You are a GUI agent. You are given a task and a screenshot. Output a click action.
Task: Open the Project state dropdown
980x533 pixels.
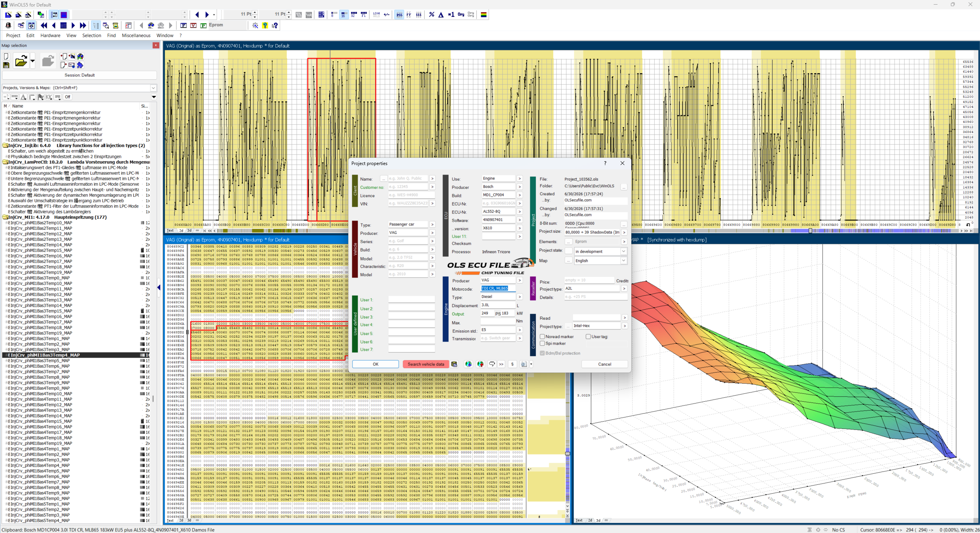[624, 251]
